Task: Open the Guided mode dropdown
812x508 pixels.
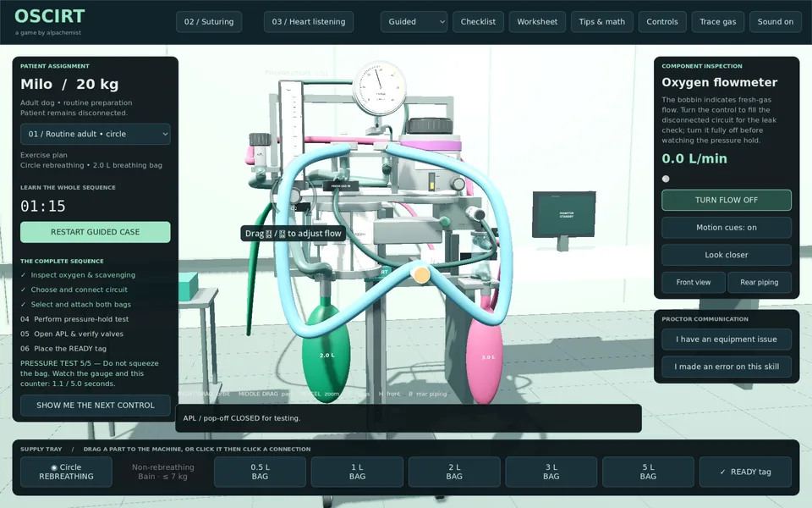Action: [x=414, y=22]
